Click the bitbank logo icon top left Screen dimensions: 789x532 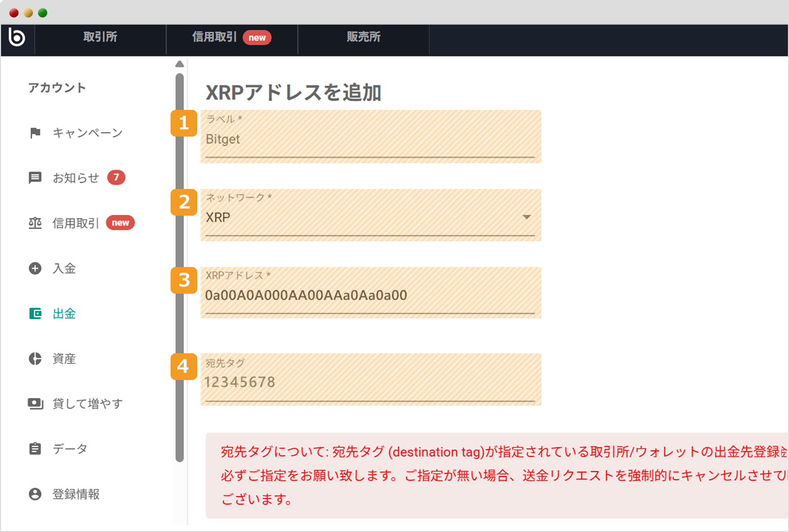point(17,40)
